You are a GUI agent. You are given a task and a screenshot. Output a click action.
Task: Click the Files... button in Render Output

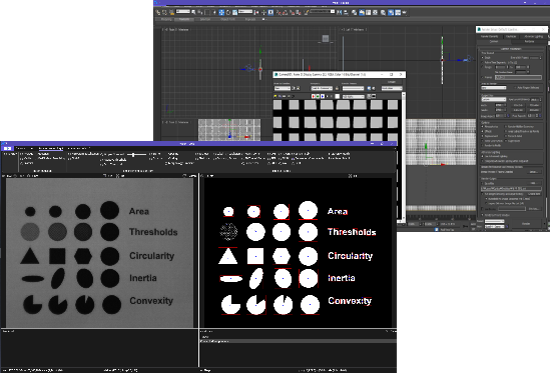pyautogui.click(x=534, y=183)
